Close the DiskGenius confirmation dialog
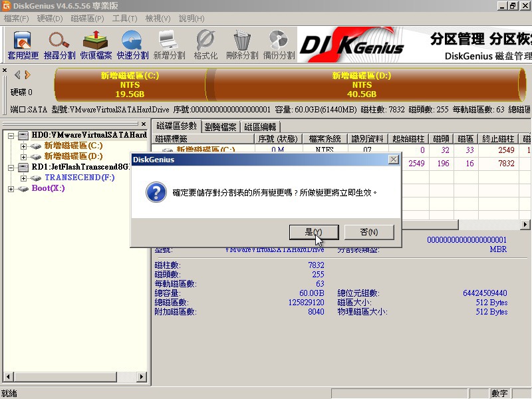This screenshot has height=399, width=532. tap(394, 160)
